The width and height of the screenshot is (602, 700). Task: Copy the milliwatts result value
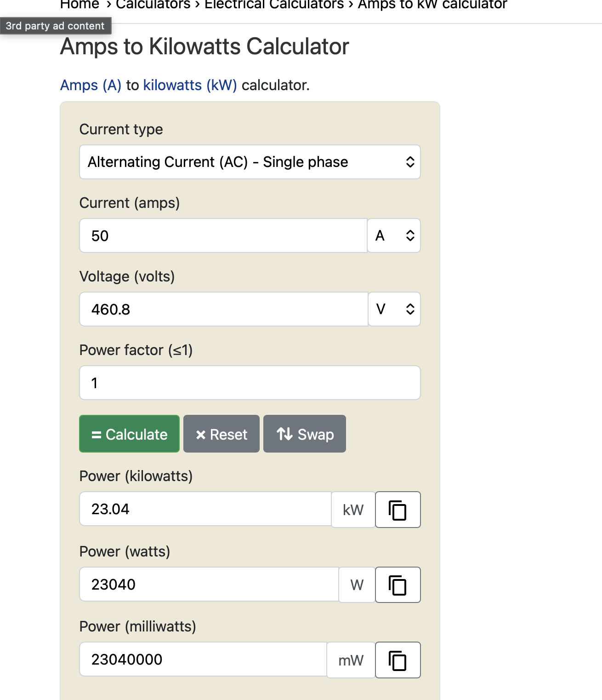click(398, 660)
